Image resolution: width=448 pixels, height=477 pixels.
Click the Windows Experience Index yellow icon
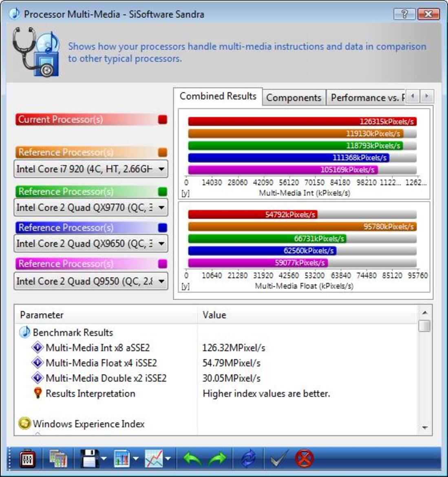click(24, 424)
